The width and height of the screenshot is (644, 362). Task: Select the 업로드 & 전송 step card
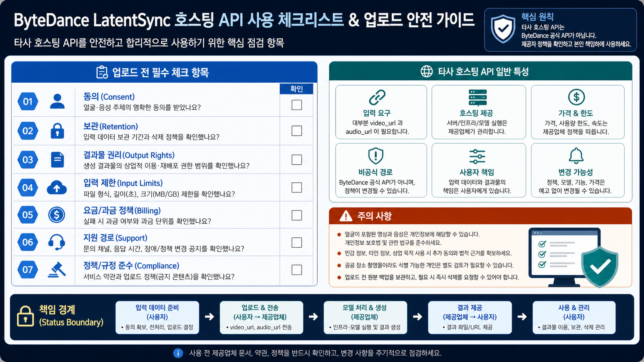261,317
